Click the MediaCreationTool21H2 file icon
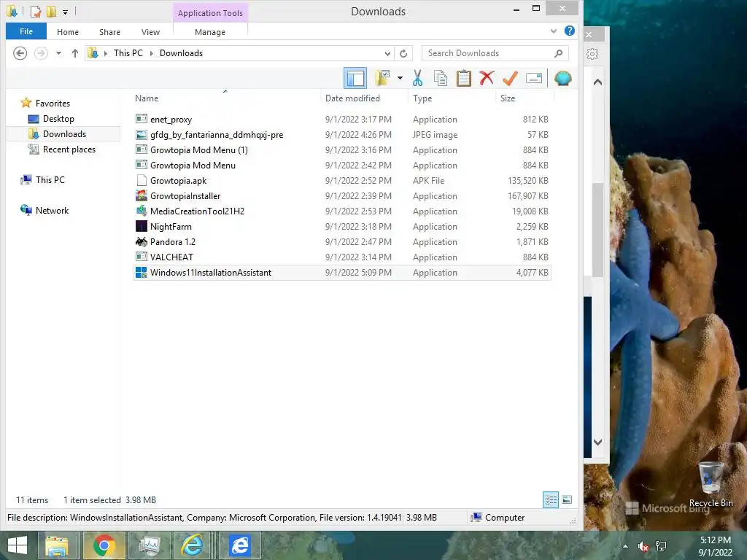Image resolution: width=747 pixels, height=560 pixels. [x=141, y=211]
